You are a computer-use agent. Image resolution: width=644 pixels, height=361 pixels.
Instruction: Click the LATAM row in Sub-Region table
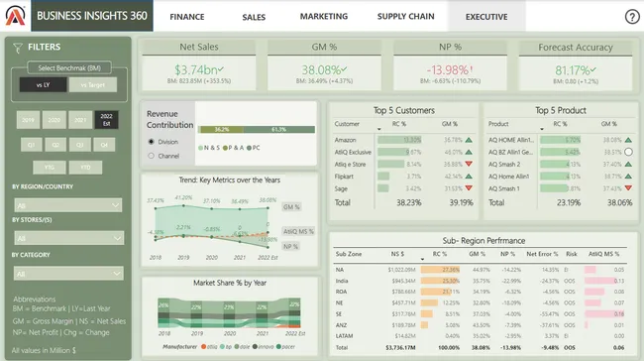pyautogui.click(x=480, y=336)
